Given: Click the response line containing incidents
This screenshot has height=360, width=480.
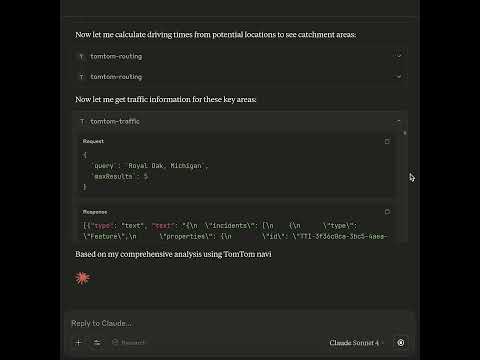Looking at the screenshot, I should click(220, 226).
